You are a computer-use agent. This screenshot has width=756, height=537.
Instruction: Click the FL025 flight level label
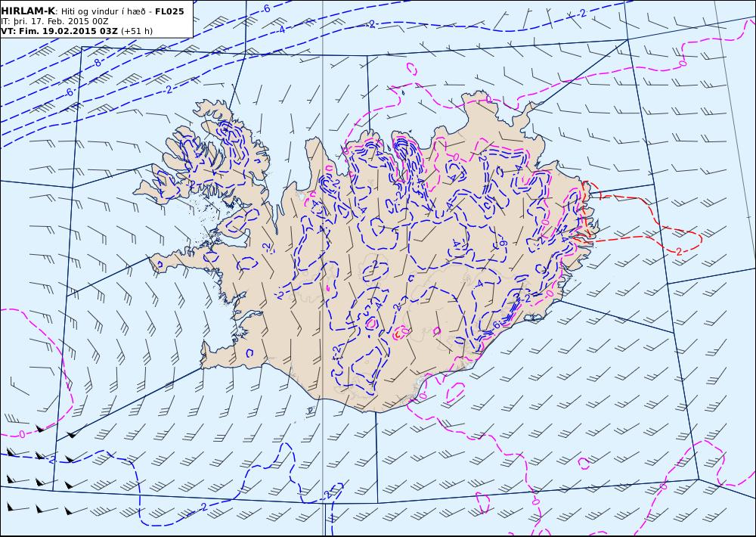pyautogui.click(x=169, y=11)
